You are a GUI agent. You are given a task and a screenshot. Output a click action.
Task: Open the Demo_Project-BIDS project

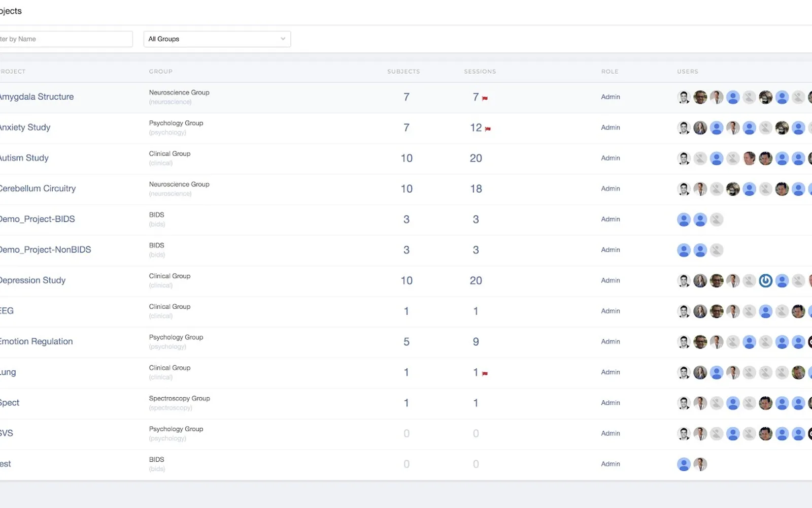point(37,219)
